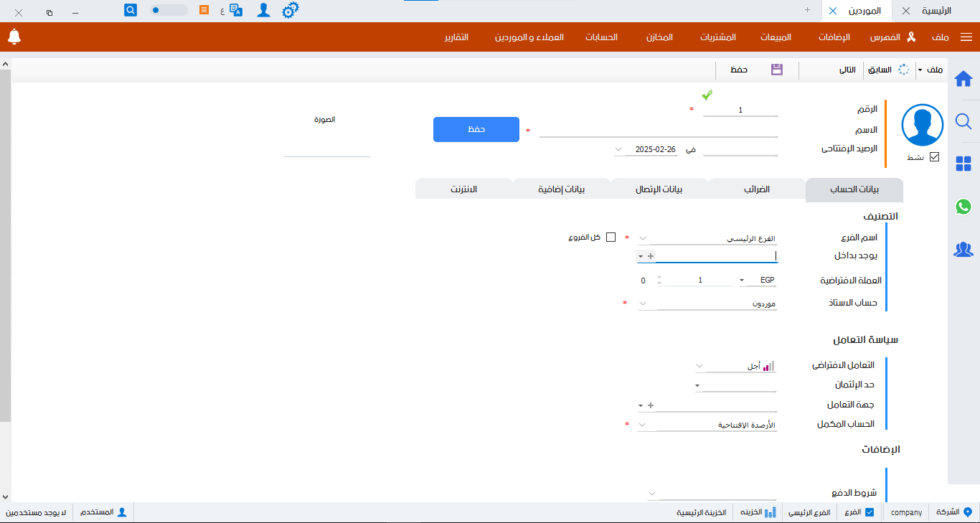Toggle the الفرع checkbox in status bar
Screen dimensions: 980x523
click(870, 512)
